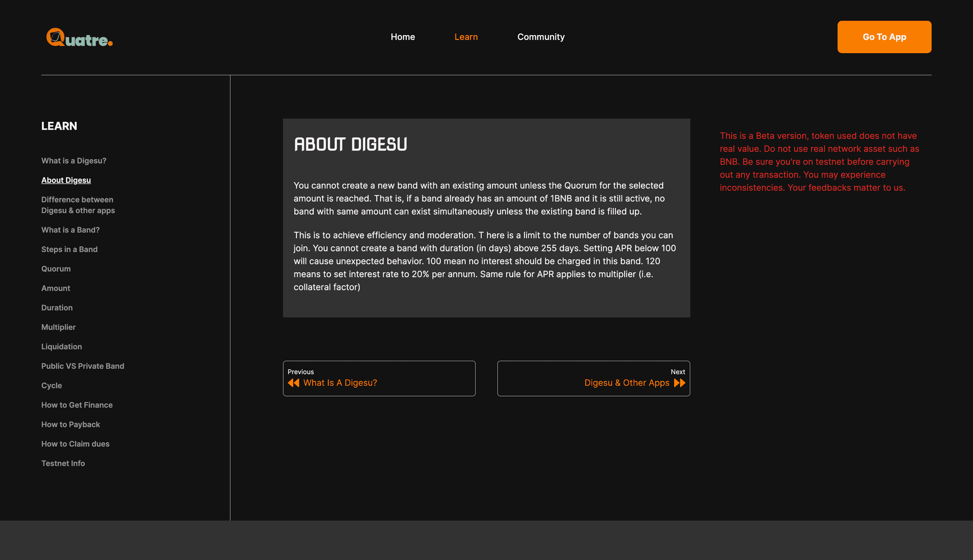The width and height of the screenshot is (973, 560).
Task: Open 'What is a Digesu?' sidebar link
Action: [74, 161]
